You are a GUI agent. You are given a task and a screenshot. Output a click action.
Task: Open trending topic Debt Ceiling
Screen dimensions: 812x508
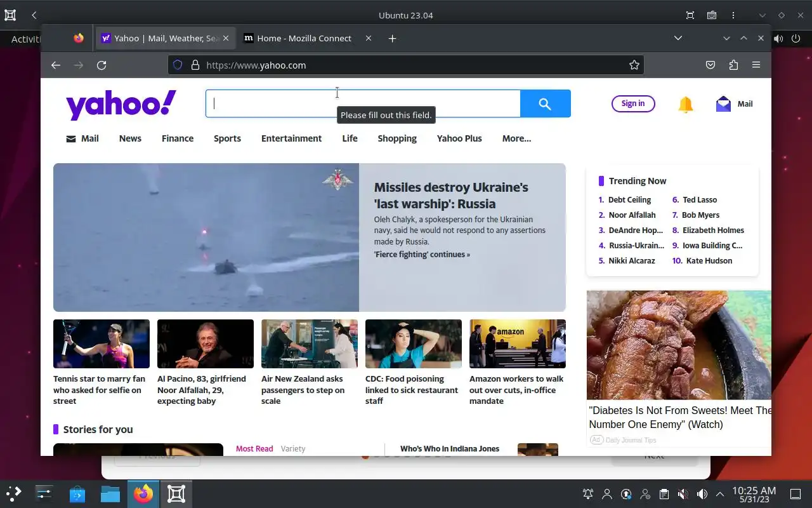coord(629,199)
